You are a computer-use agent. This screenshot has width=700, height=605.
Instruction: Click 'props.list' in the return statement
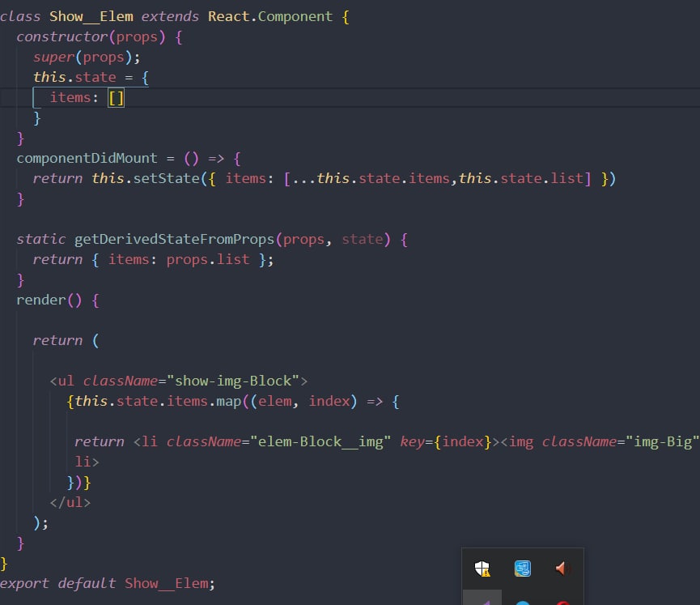pyautogui.click(x=208, y=259)
